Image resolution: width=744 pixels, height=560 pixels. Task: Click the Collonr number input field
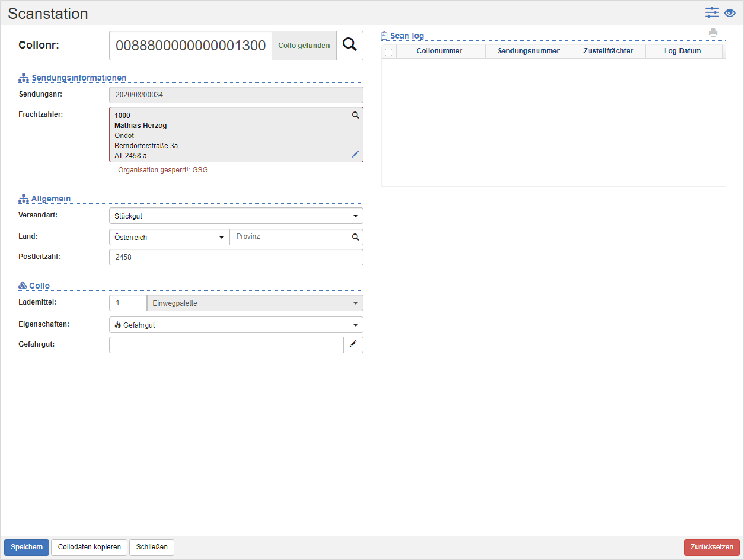190,46
